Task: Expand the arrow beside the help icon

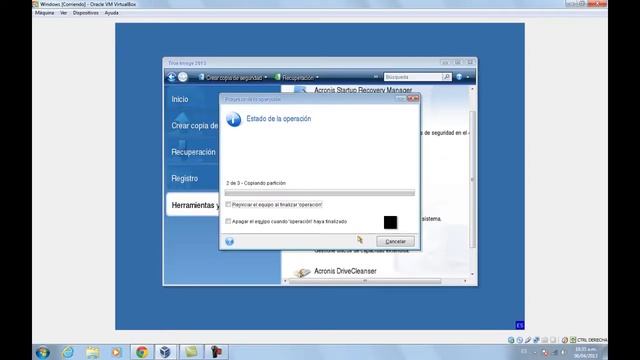Action: click(x=468, y=77)
